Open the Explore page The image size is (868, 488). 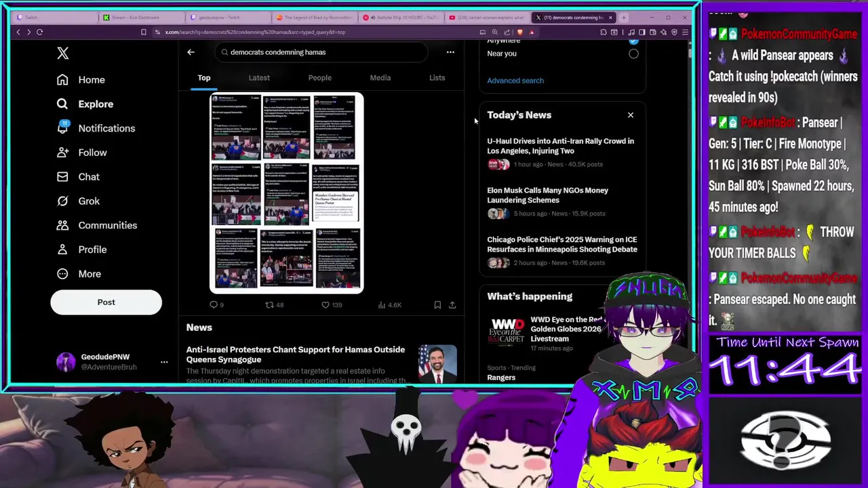(85, 104)
